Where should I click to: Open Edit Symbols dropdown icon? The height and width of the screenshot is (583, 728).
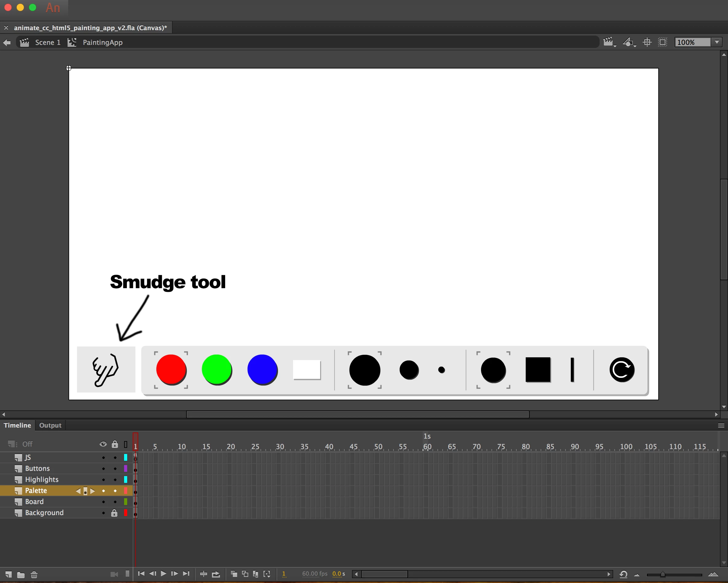click(x=629, y=42)
